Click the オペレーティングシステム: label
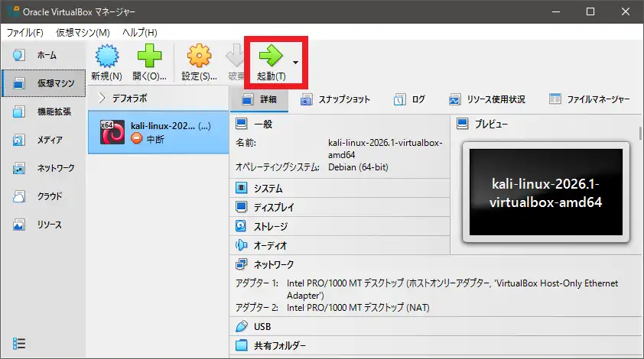 (277, 167)
